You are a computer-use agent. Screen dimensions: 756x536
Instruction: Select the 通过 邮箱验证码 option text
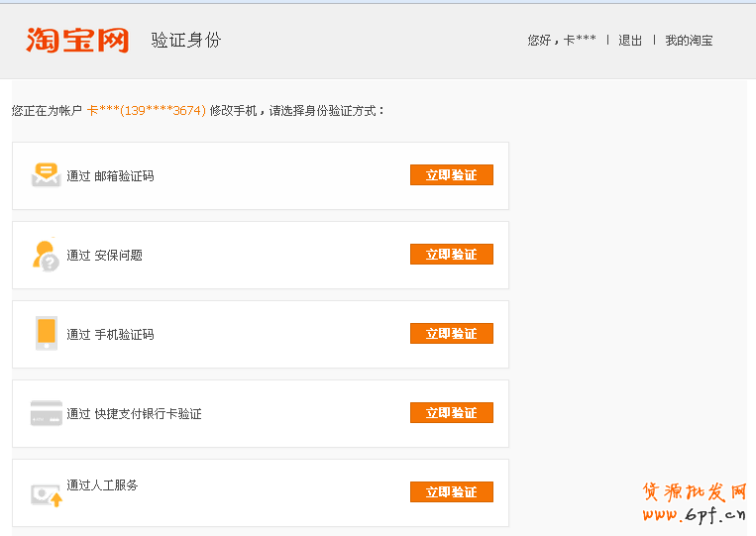(110, 176)
